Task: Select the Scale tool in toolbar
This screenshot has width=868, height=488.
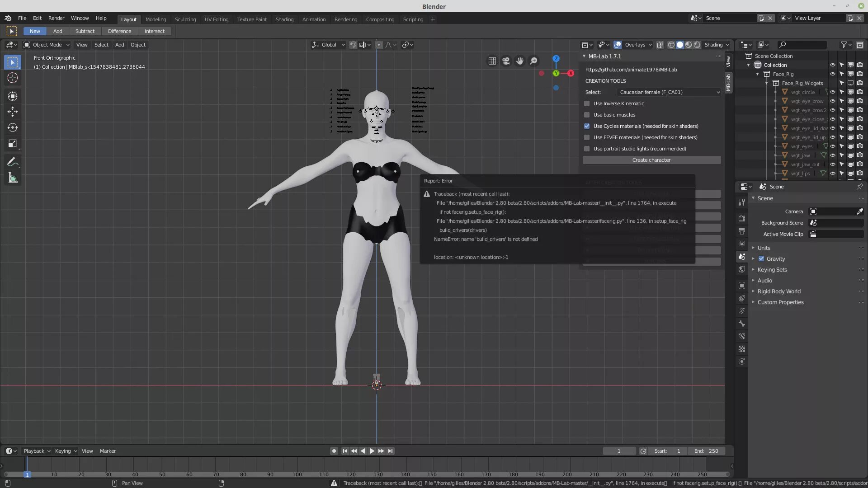Action: pos(13,144)
